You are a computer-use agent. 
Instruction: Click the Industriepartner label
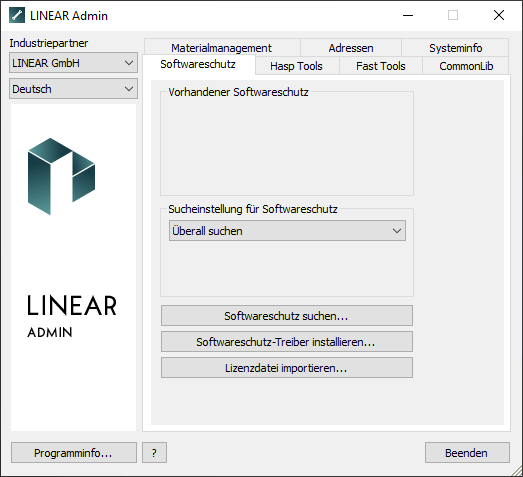(x=49, y=43)
